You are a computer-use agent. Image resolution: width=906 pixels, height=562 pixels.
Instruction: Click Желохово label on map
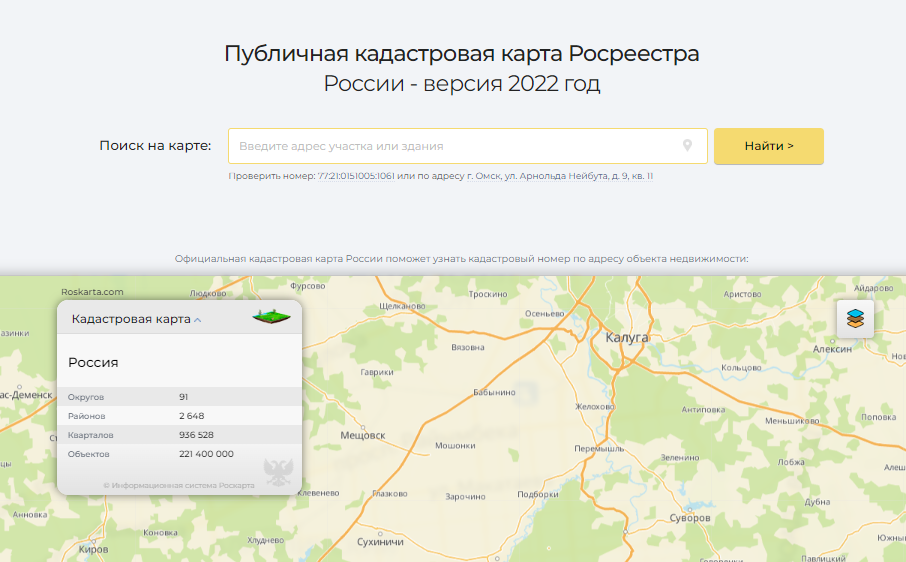pyautogui.click(x=595, y=407)
